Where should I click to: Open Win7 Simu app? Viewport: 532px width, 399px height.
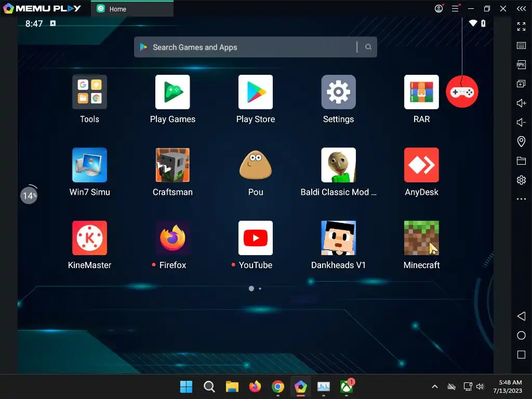89,165
